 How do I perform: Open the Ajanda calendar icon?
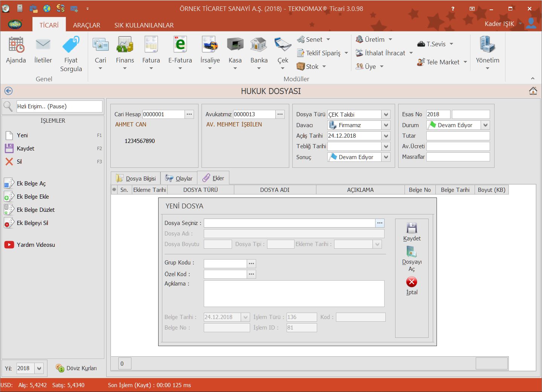(x=16, y=45)
